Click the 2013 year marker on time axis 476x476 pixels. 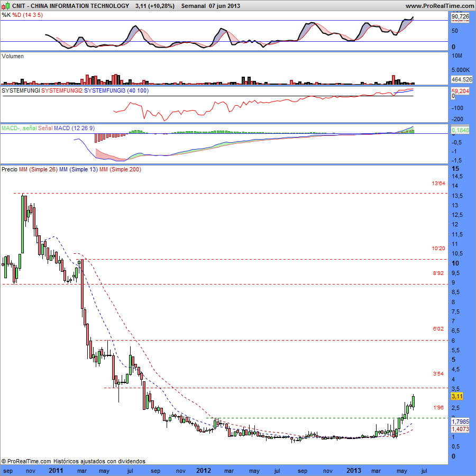coord(354,471)
